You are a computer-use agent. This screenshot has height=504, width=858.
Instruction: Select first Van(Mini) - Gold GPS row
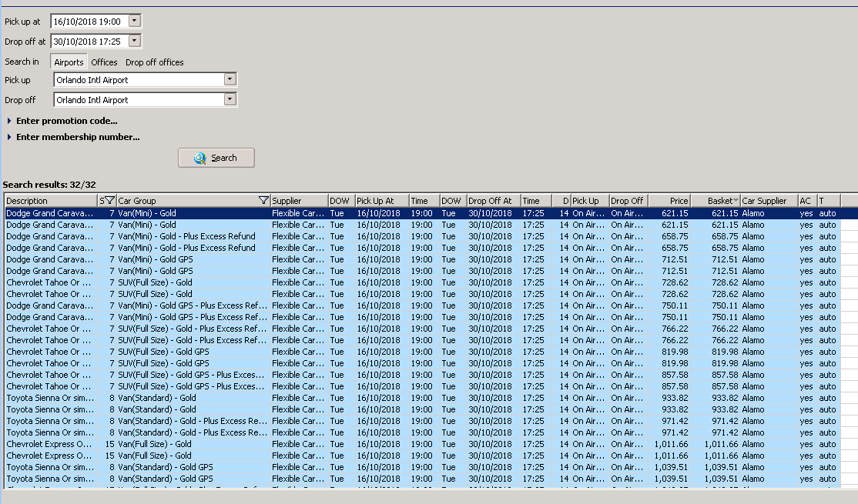click(x=422, y=259)
